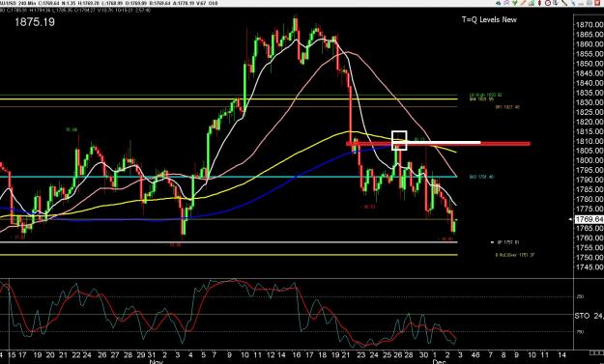The height and width of the screenshot is (364, 604).
Task: Click the date 16 on time axis
Action: 297,354
